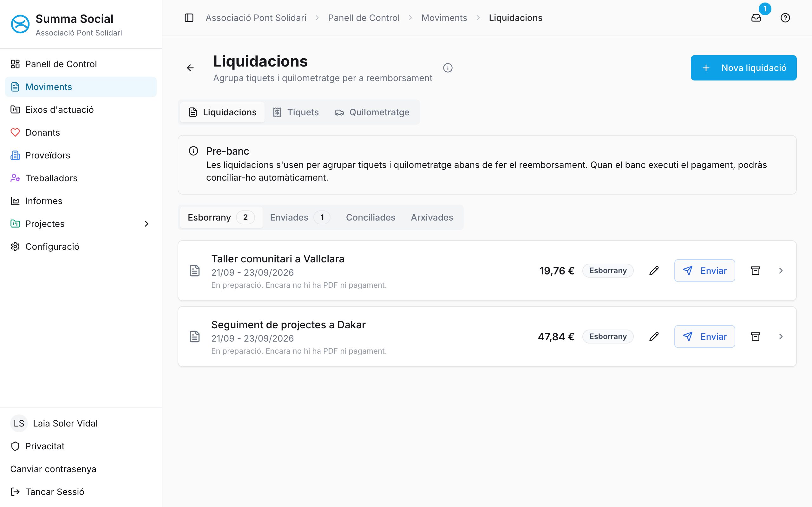Open details chevron for Taller comunitari a Vallclara
812x507 pixels.
pyautogui.click(x=781, y=271)
